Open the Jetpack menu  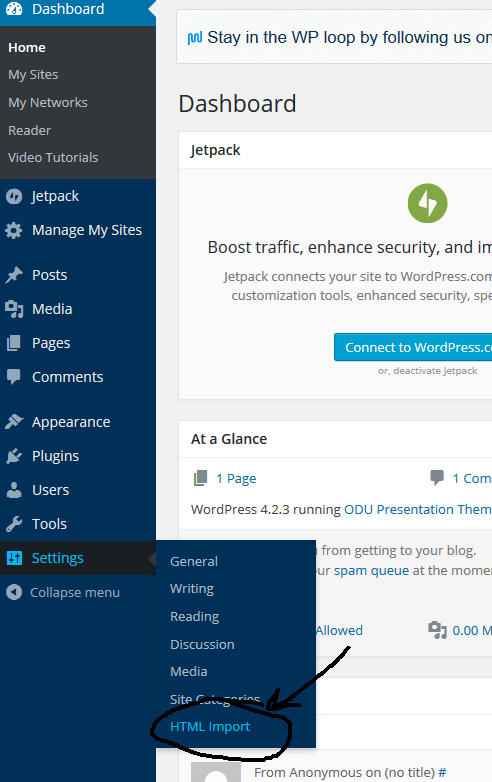click(55, 196)
